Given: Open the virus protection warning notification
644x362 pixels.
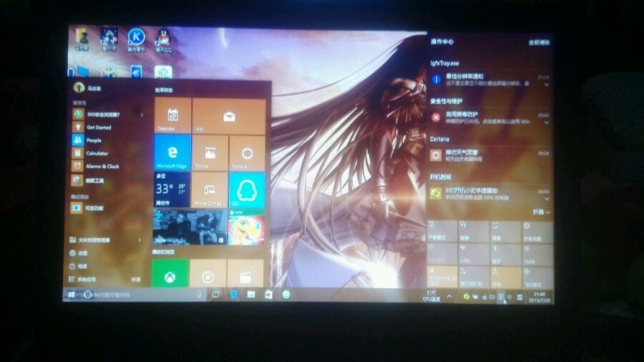Looking at the screenshot, I should click(489, 117).
